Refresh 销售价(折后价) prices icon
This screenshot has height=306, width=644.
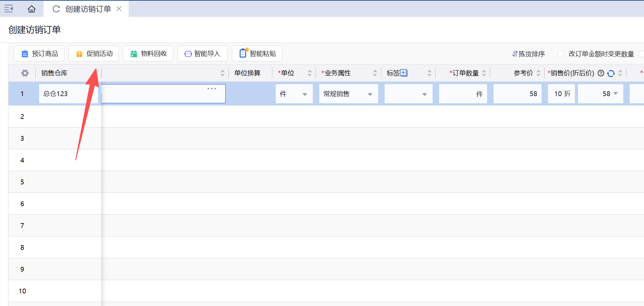[611, 73]
